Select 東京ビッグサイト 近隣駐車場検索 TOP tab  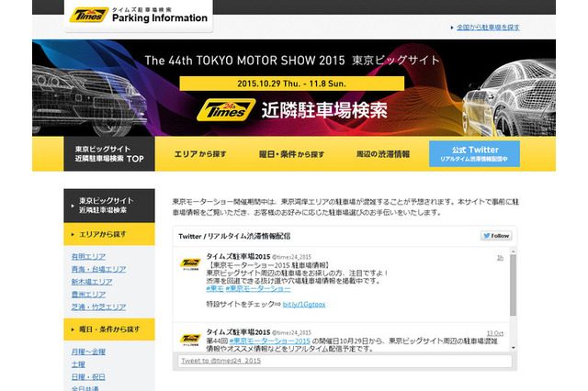point(109,154)
